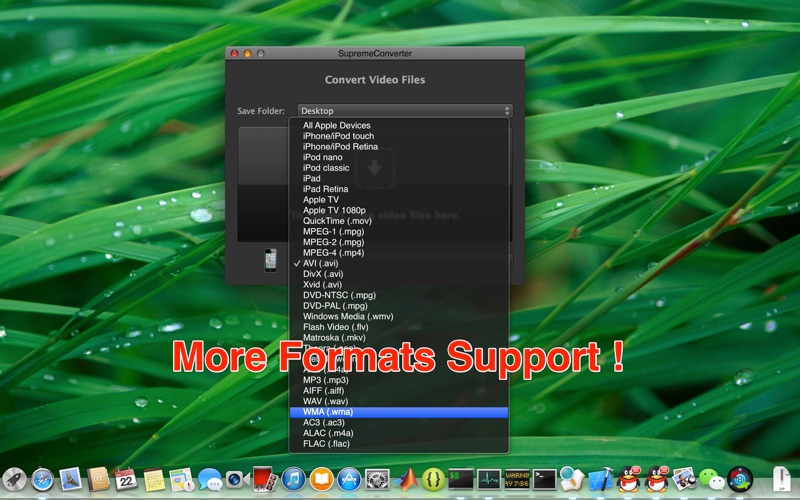Select MPEG-2 (.mpg) format
The width and height of the screenshot is (800, 500).
pyautogui.click(x=399, y=242)
